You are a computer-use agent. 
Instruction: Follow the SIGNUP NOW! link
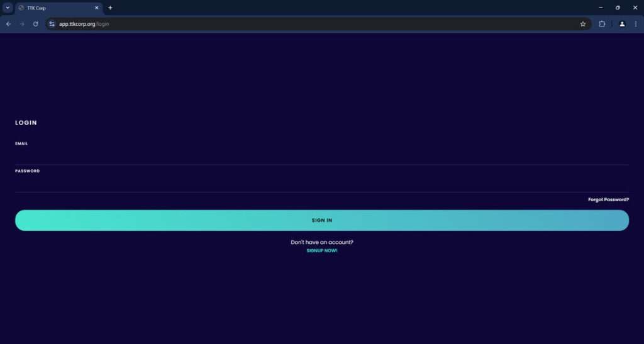pos(322,250)
